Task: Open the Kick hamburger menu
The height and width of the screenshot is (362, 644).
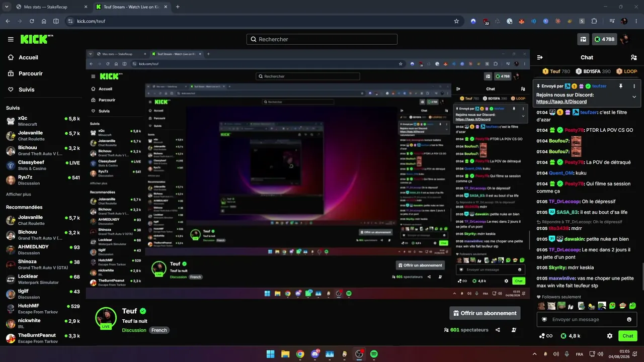Action: 11,39
